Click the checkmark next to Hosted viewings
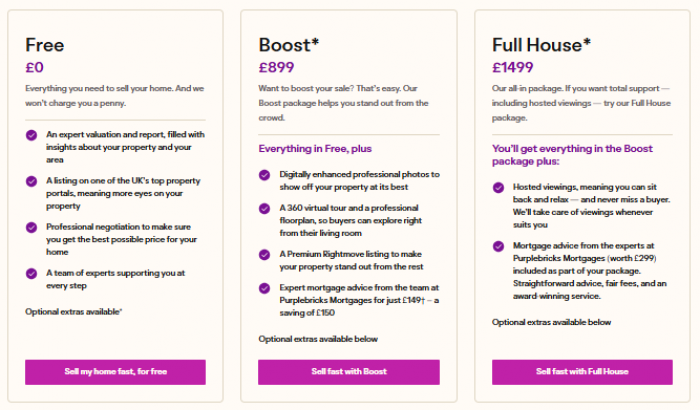The width and height of the screenshot is (700, 410). (x=498, y=187)
